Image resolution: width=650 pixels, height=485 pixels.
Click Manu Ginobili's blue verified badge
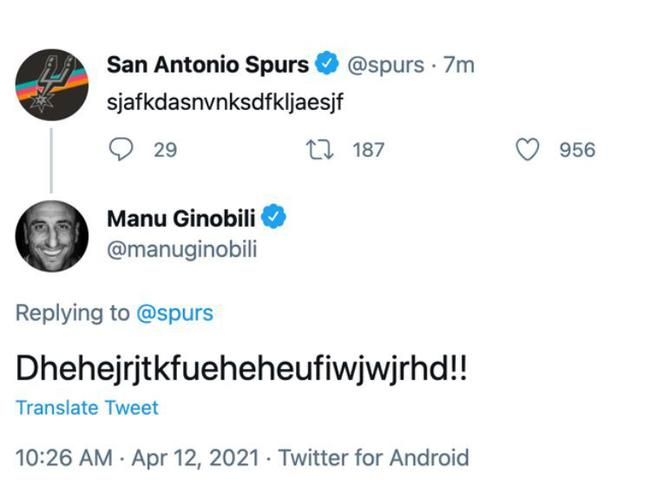coord(275,218)
